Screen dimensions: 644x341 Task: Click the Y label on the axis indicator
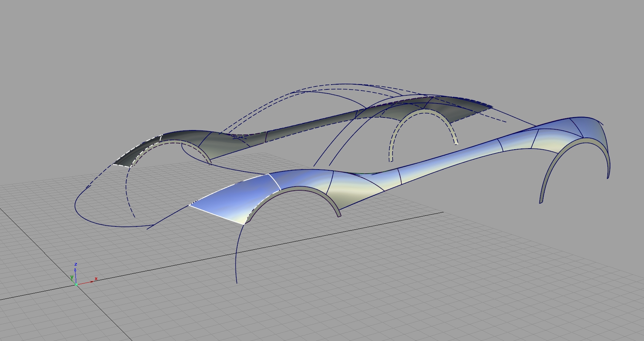(72, 277)
